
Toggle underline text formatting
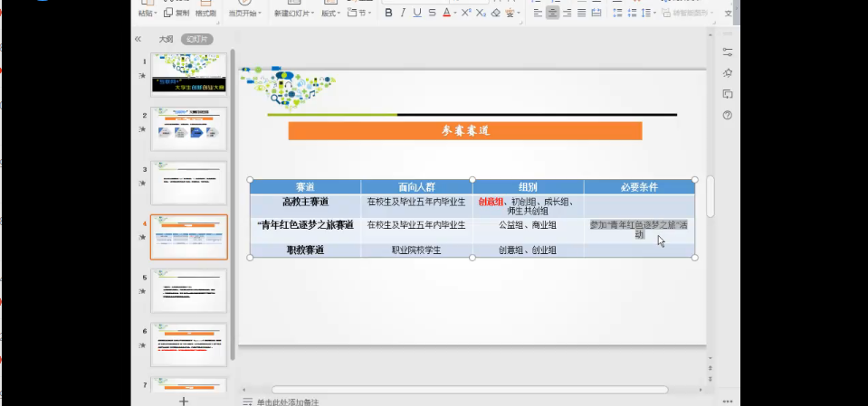tap(417, 13)
